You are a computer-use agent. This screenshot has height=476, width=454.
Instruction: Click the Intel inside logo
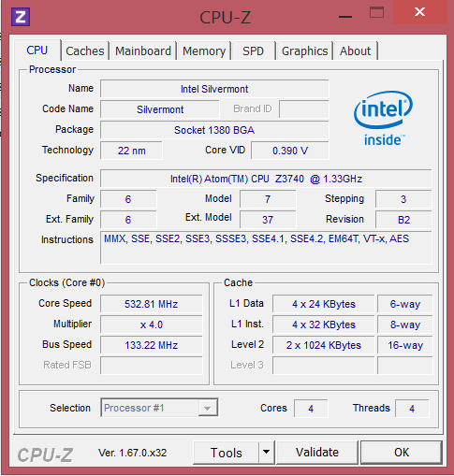click(383, 119)
